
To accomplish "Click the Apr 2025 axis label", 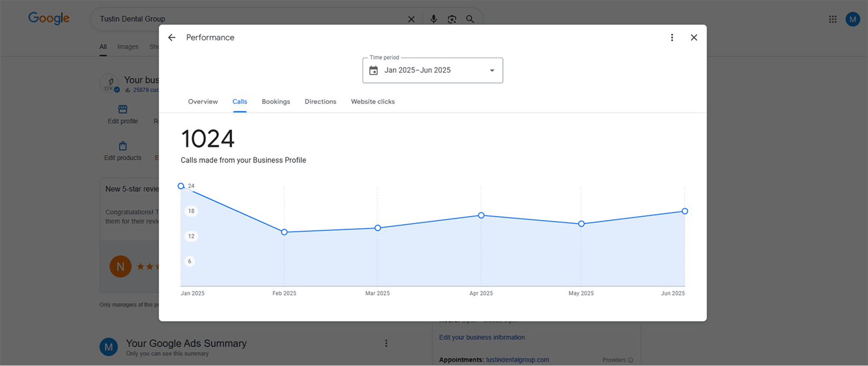I will [x=481, y=293].
